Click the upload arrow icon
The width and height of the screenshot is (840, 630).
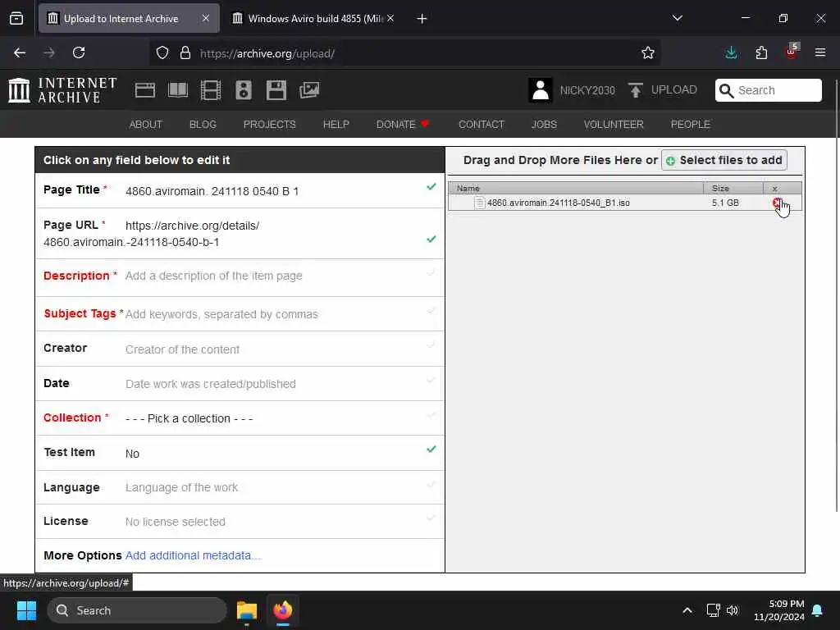point(636,90)
